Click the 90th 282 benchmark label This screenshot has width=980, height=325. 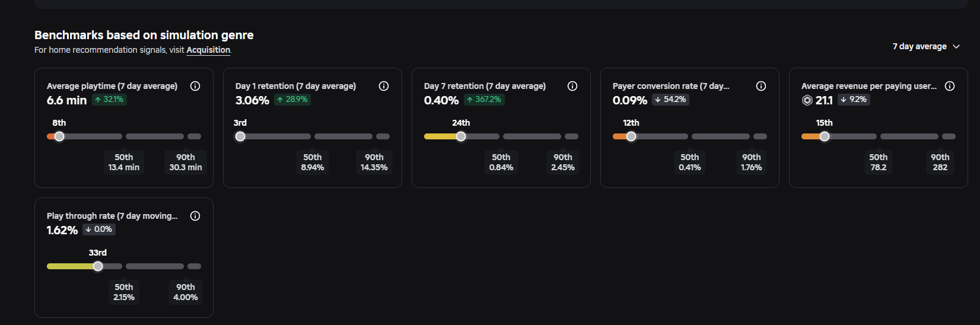click(940, 162)
